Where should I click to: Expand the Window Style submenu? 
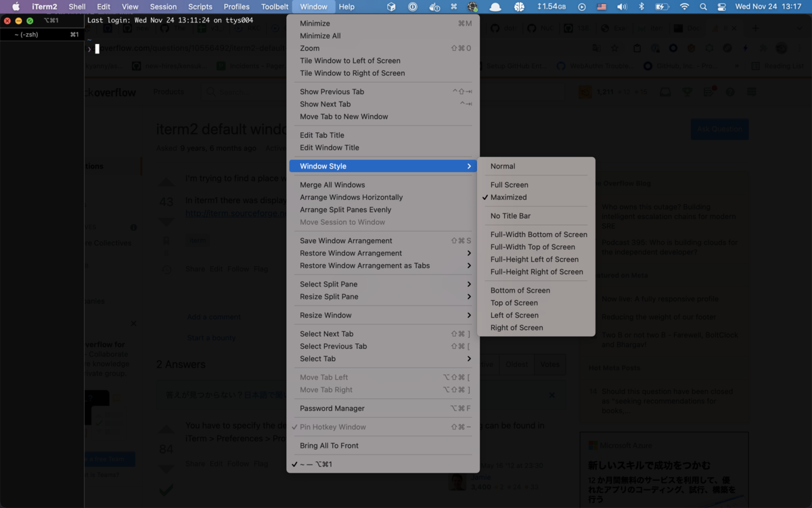pyautogui.click(x=383, y=166)
